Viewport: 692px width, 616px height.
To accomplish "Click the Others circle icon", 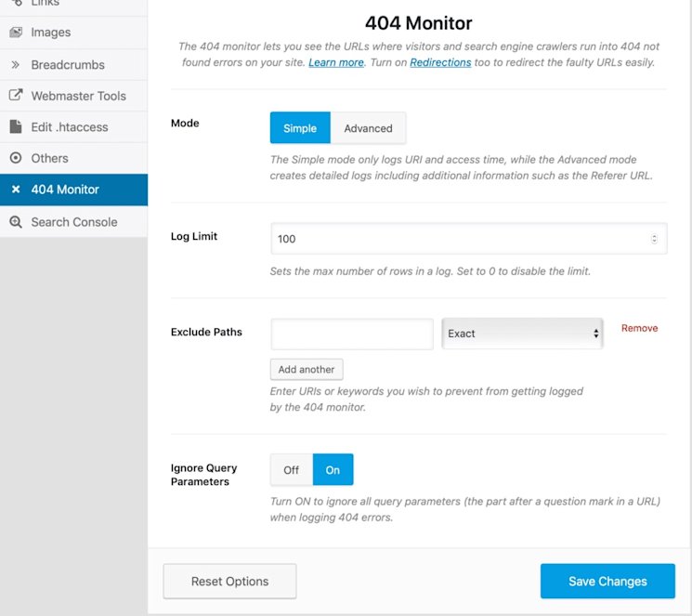I will click(16, 158).
